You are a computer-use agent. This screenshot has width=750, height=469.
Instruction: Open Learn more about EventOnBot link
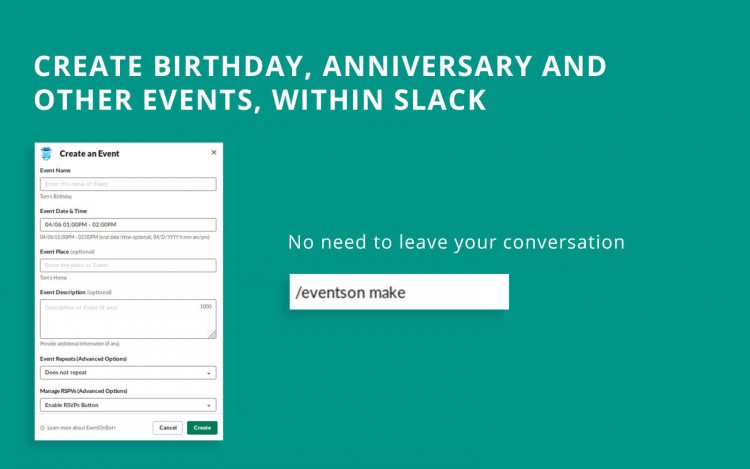click(x=82, y=427)
